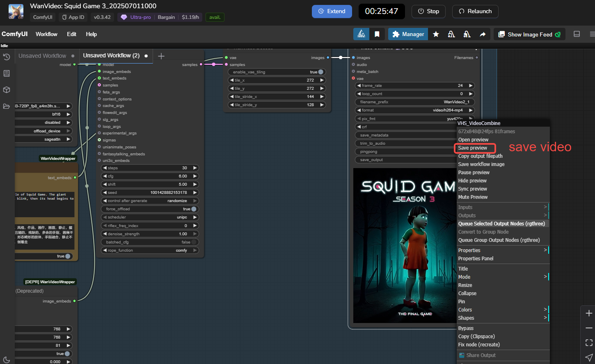
Task: Click the Extend button
Action: [332, 11]
